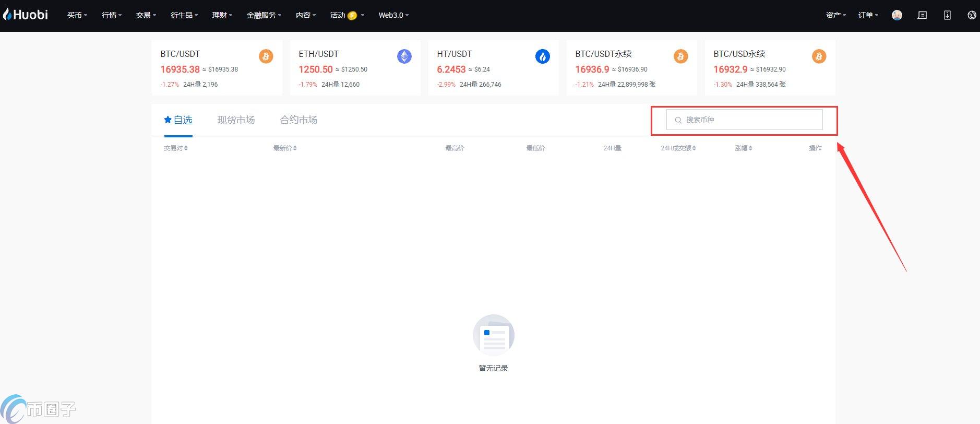This screenshot has width=980, height=424.
Task: Click the app download icon in header
Action: [x=947, y=15]
